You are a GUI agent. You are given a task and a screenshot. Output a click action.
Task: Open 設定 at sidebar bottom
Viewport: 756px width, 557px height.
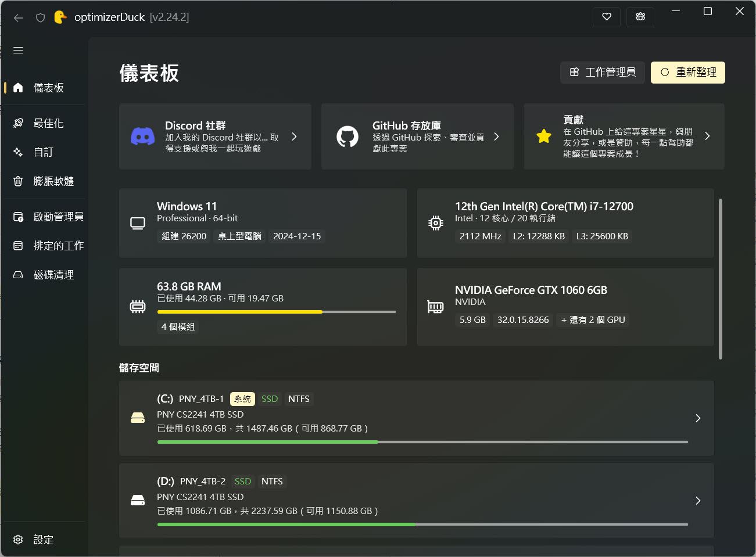(45, 540)
